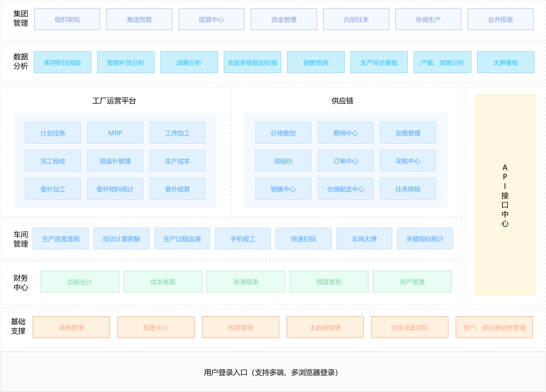Image resolution: width=546 pixels, height=392 pixels.
Task: Open the 大屏看板 box
Action: [506, 62]
